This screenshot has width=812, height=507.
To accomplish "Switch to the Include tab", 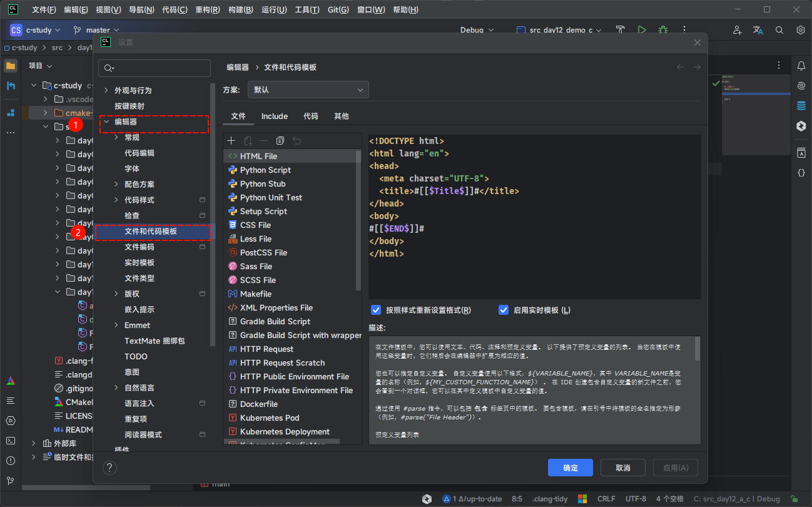I will pyautogui.click(x=274, y=116).
